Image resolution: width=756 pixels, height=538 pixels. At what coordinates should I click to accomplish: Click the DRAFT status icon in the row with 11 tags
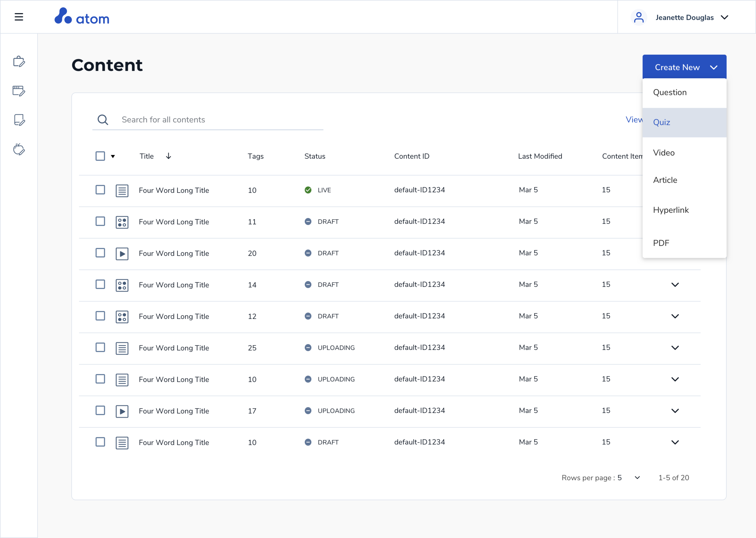[x=308, y=221]
